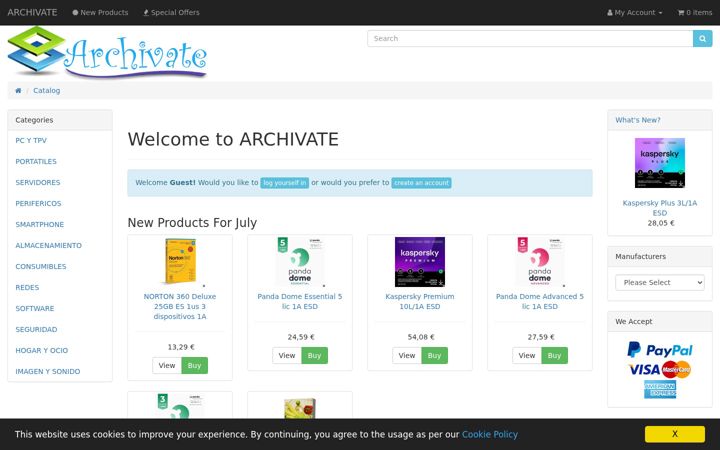Open the Cookie Policy link
This screenshot has height=450, width=720.
tap(489, 434)
